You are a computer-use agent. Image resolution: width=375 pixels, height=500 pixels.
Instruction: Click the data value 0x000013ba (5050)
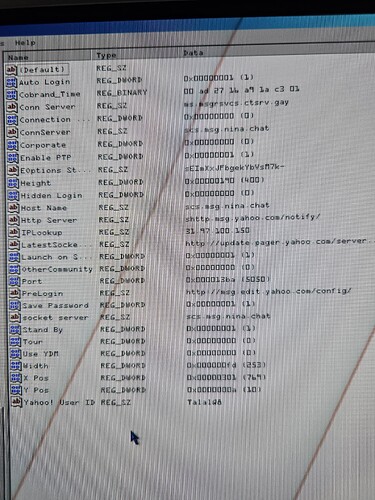(228, 279)
